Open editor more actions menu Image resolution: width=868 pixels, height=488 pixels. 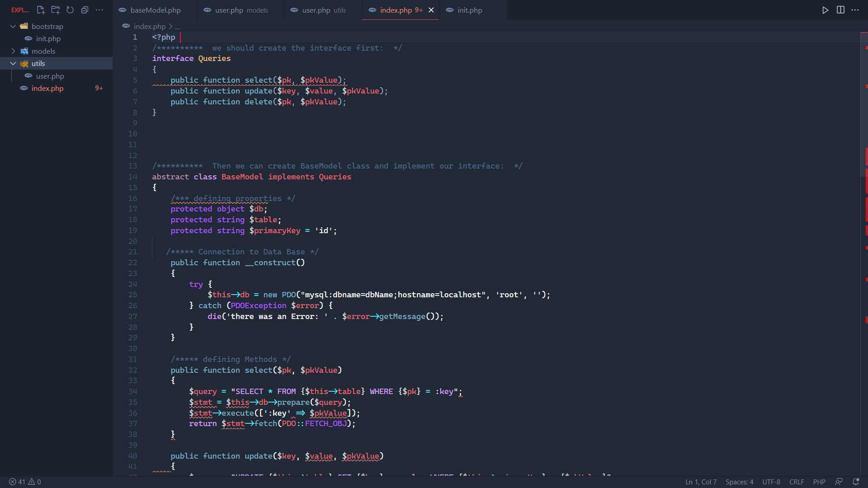855,10
